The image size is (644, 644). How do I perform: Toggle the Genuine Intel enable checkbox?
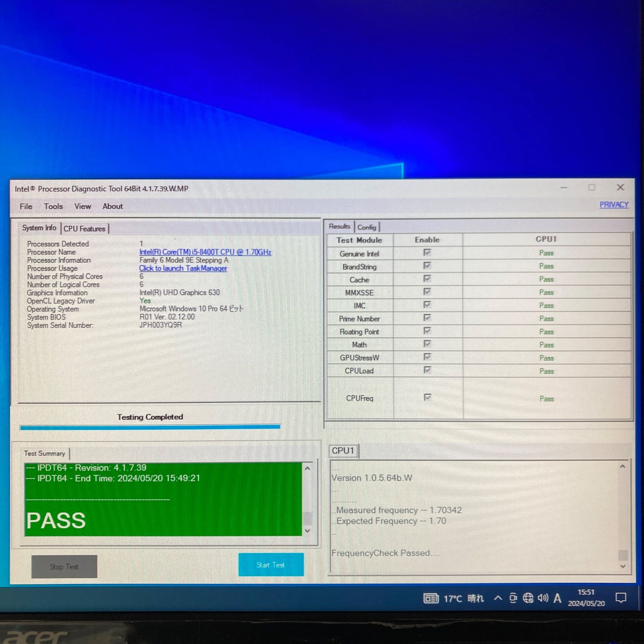click(x=427, y=252)
